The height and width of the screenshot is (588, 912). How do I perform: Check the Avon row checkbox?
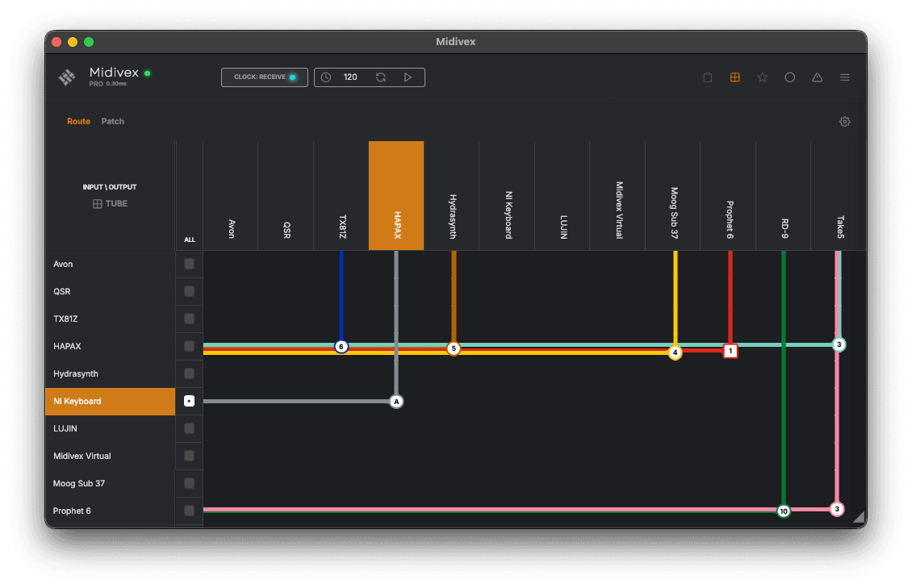[x=189, y=264]
